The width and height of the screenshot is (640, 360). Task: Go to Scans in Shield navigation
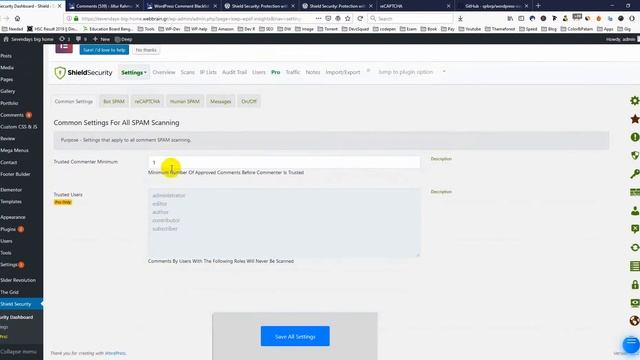(x=187, y=72)
